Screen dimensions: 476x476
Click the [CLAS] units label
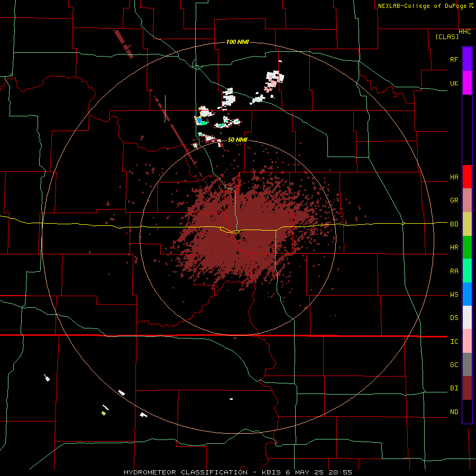click(447, 36)
